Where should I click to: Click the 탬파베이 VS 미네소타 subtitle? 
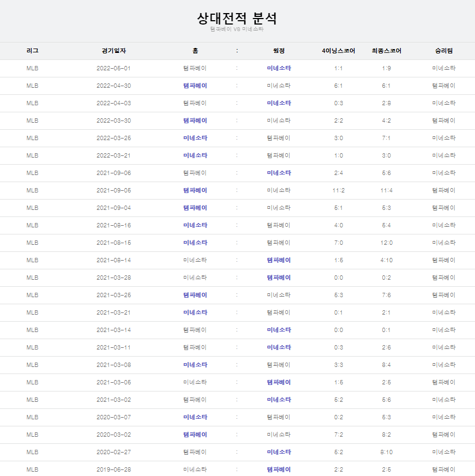(x=237, y=29)
